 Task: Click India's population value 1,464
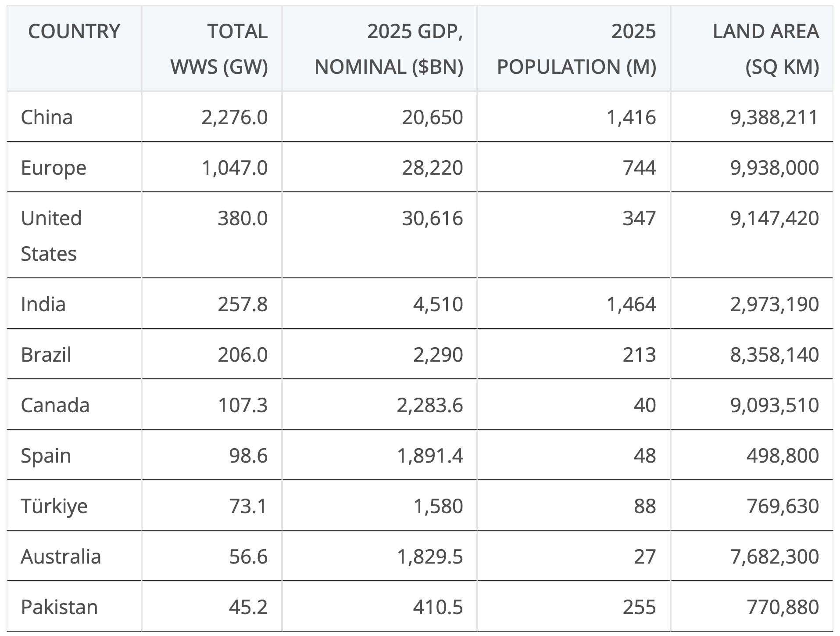coord(632,304)
